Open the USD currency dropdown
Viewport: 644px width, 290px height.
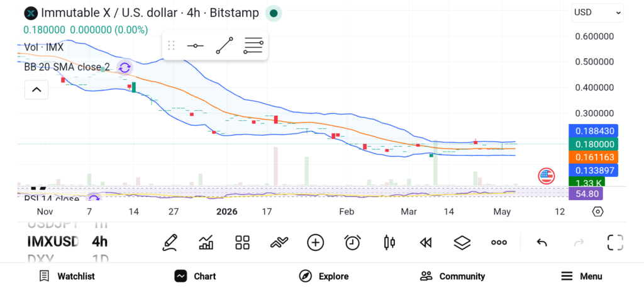pyautogui.click(x=597, y=13)
